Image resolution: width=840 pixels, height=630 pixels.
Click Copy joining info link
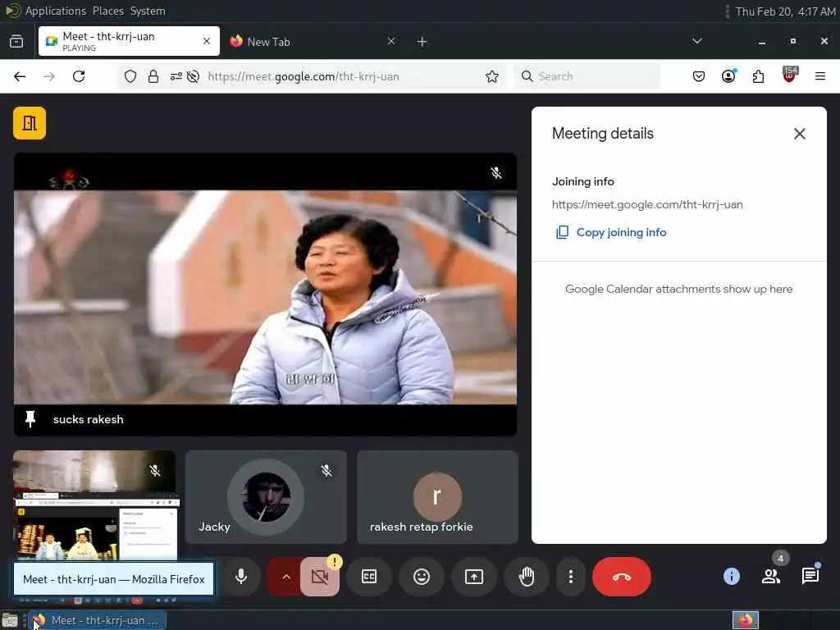[622, 232]
